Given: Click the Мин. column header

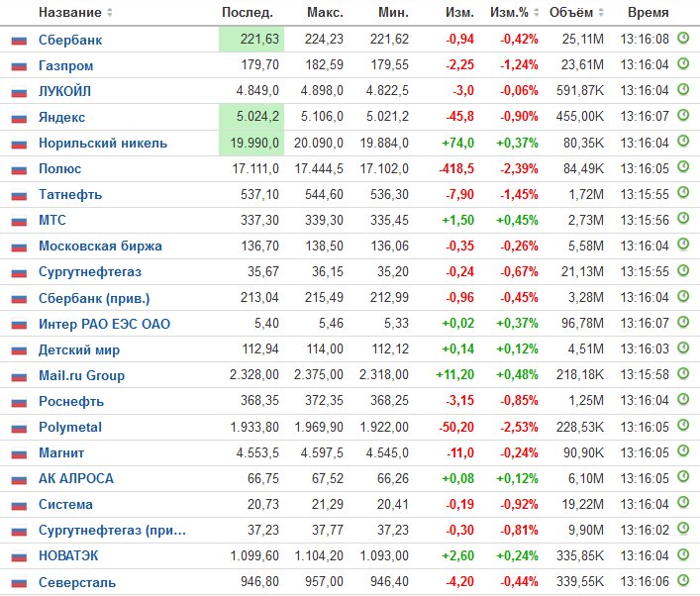Looking at the screenshot, I should point(393,13).
